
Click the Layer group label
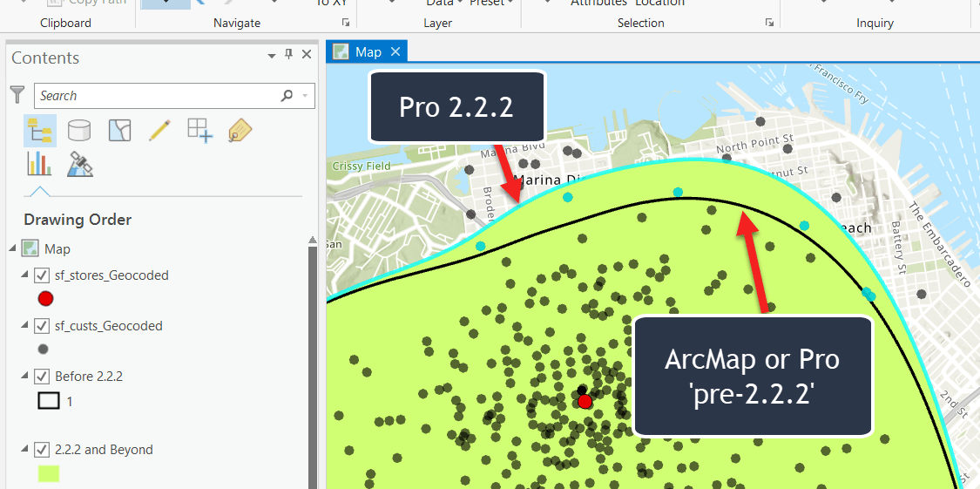(437, 24)
